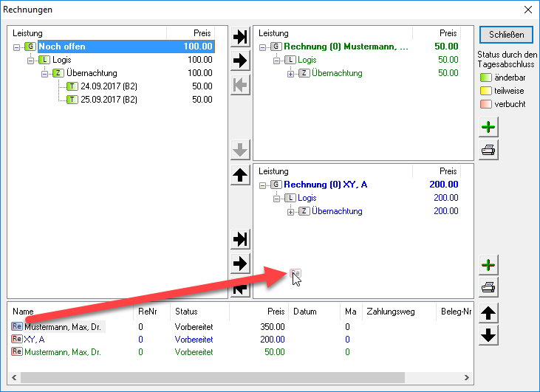The width and height of the screenshot is (540, 392).
Task: Collapse Übernachtung node in left panel
Action: tap(45, 74)
